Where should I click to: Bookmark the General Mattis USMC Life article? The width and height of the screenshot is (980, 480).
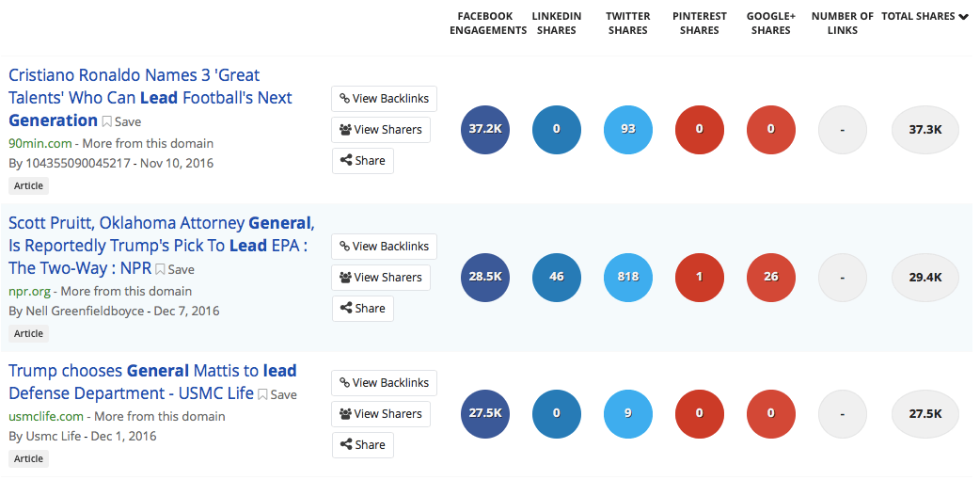pos(277,394)
